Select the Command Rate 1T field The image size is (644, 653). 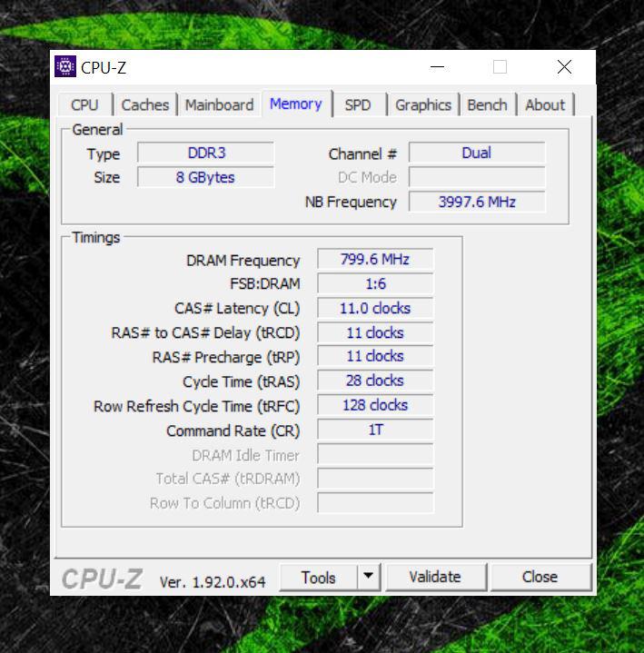375,430
